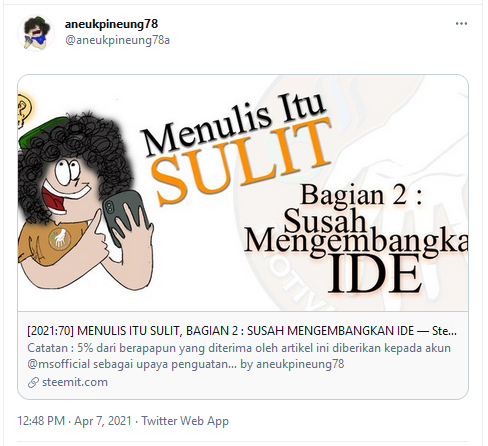The height and width of the screenshot is (446, 488).
Task: Open the steemit.com domain link
Action: 75,382
